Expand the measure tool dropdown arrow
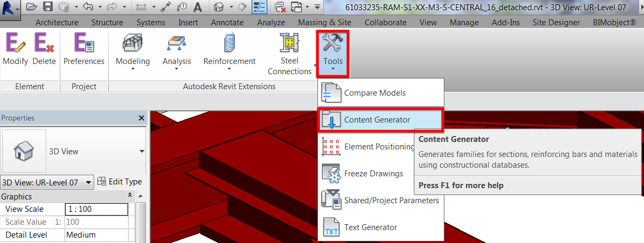644x243 pixels. tap(154, 7)
